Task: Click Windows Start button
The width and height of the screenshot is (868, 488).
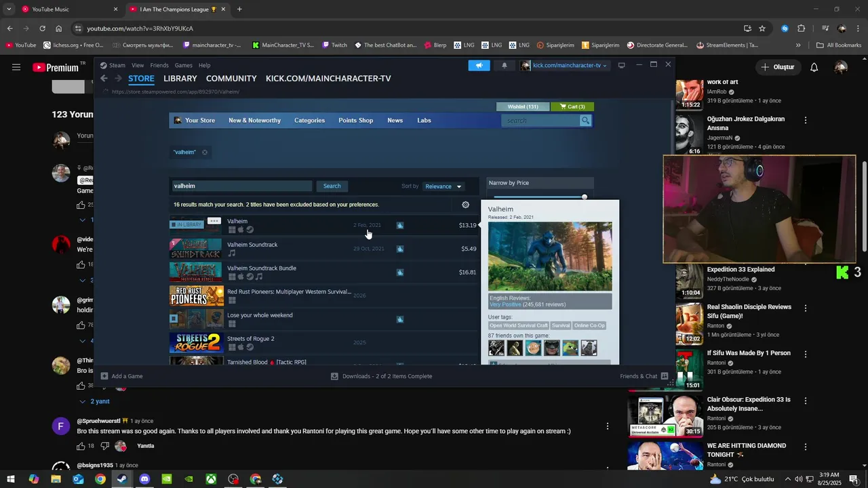Action: click(x=10, y=479)
